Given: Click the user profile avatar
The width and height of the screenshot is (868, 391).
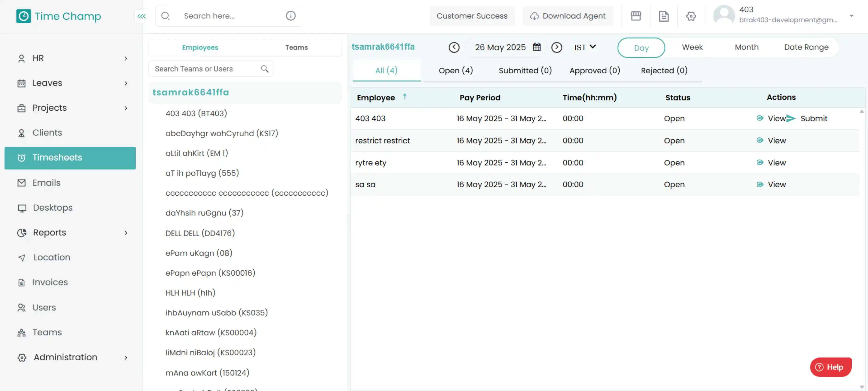Looking at the screenshot, I should (724, 15).
